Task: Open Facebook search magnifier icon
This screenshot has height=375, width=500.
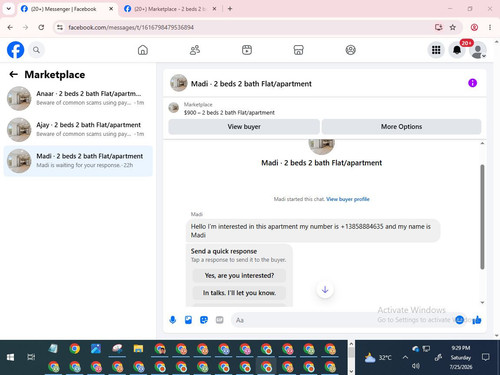Action: click(x=36, y=50)
